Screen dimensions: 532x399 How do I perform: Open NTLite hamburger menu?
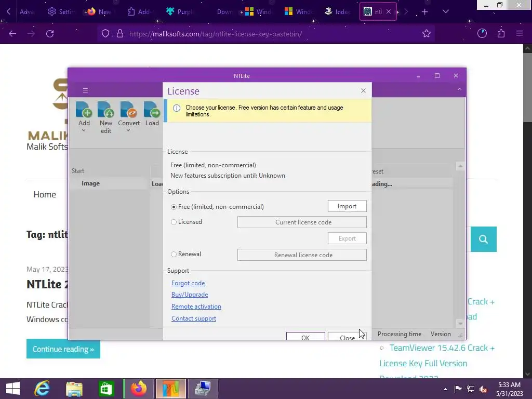(x=86, y=90)
